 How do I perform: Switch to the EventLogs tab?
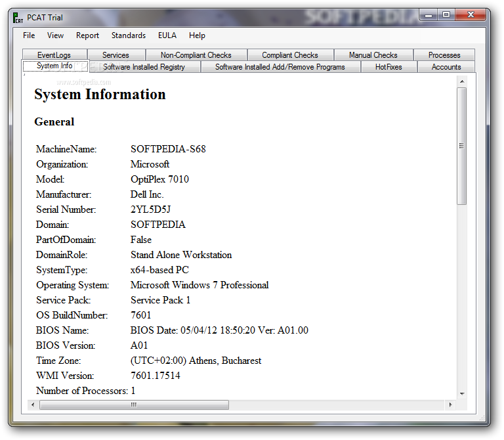[x=54, y=55]
